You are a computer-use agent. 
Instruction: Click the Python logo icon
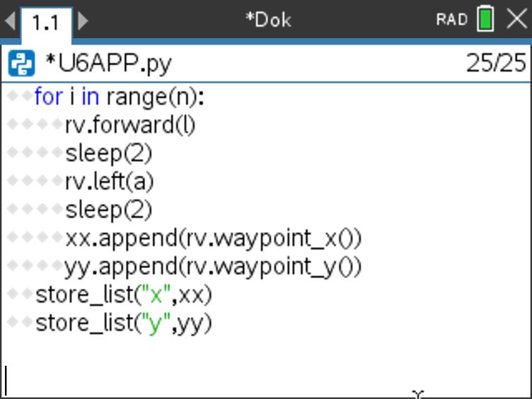click(x=21, y=64)
